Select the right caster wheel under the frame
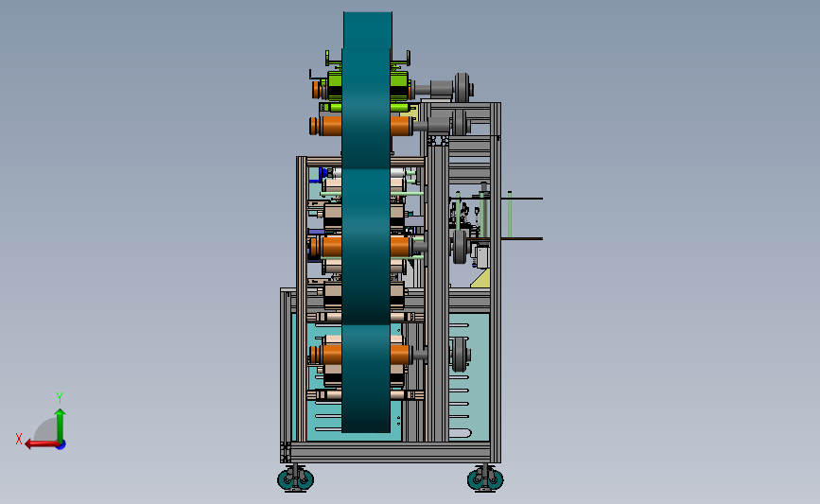The height and width of the screenshot is (504, 820). click(485, 479)
